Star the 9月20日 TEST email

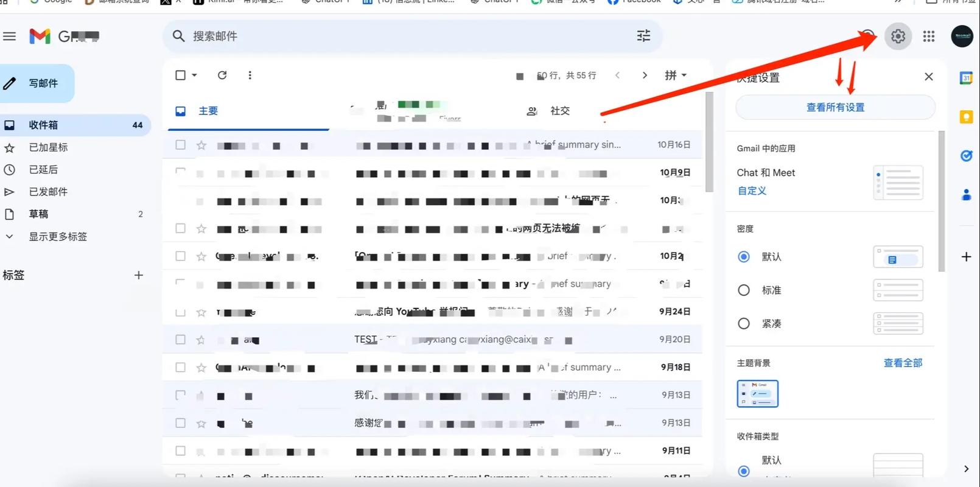(201, 340)
